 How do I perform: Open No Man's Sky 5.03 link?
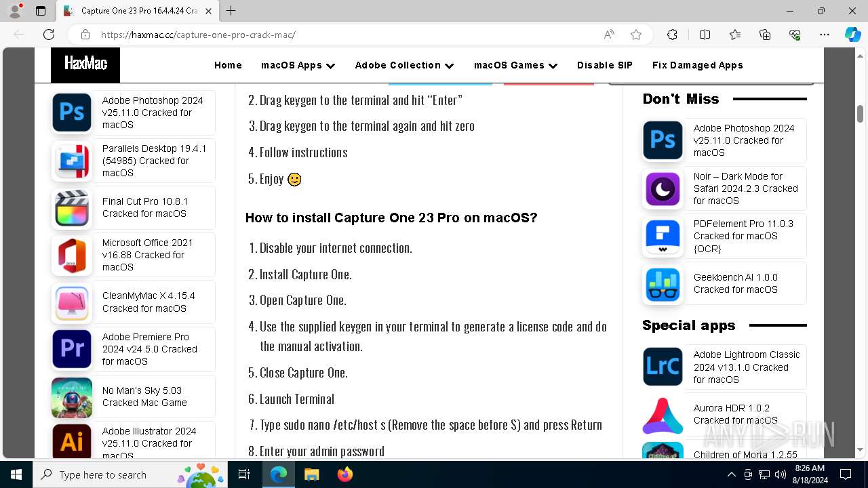[144, 396]
